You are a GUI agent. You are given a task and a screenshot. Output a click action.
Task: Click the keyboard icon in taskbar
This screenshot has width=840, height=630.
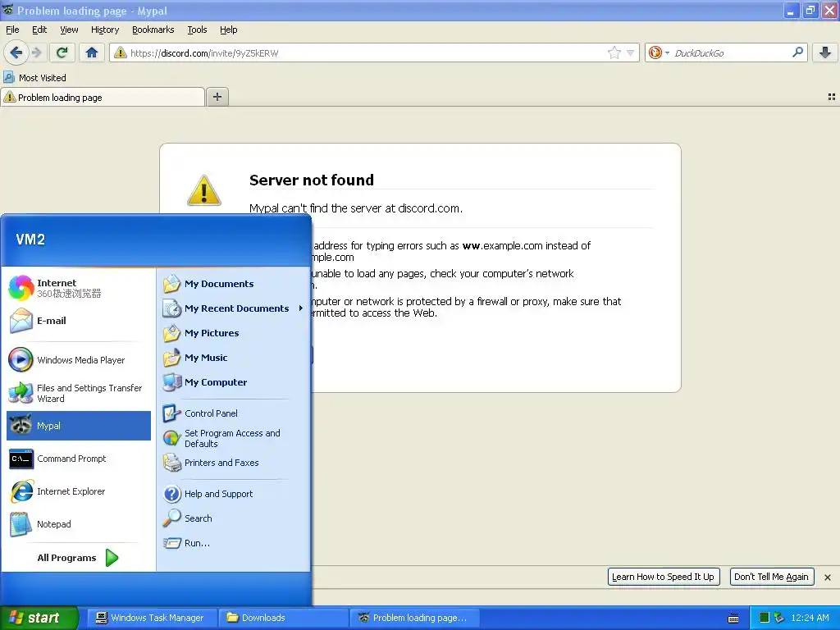(733, 619)
